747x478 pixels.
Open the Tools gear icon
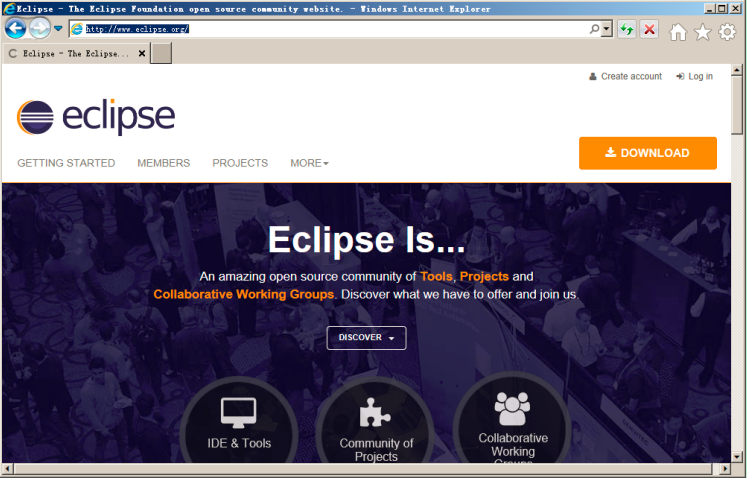click(x=727, y=32)
